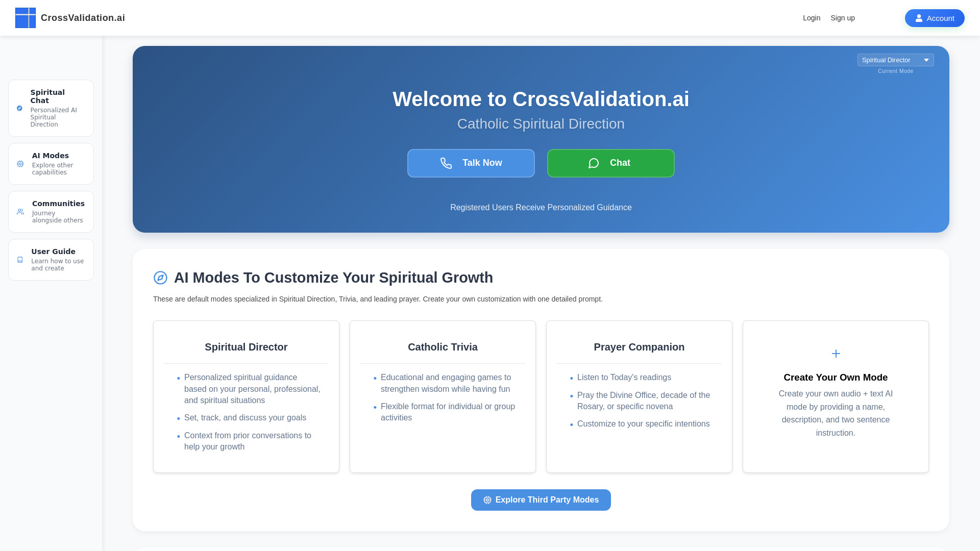Screen dimensions: 980x551
Task: Click the Prayer Companion mode card
Action: pos(640,396)
